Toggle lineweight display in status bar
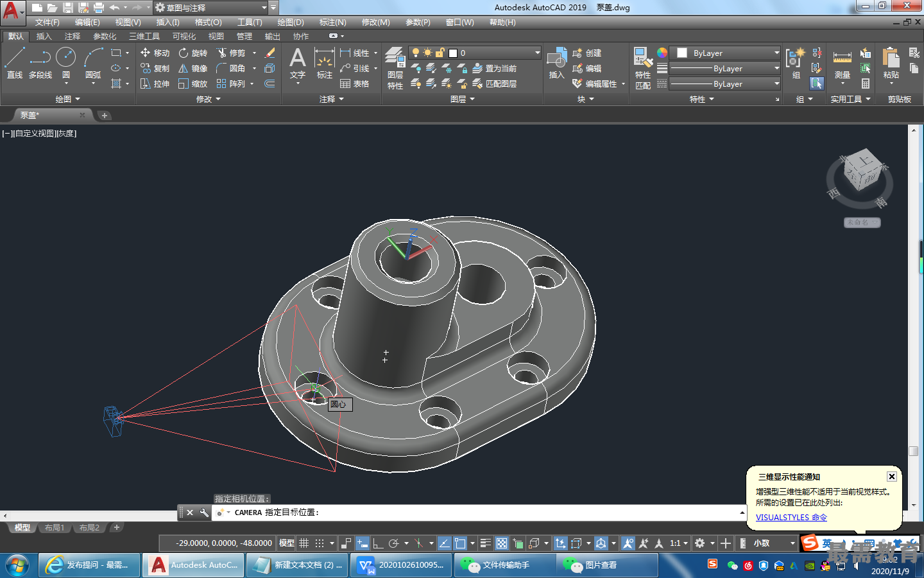 (x=486, y=543)
